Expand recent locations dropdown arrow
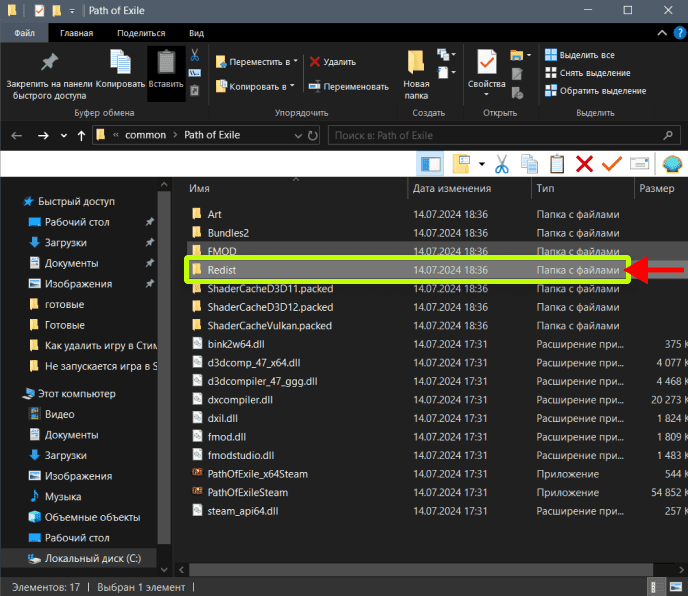Viewport: 688px width, 596px height. click(x=64, y=136)
